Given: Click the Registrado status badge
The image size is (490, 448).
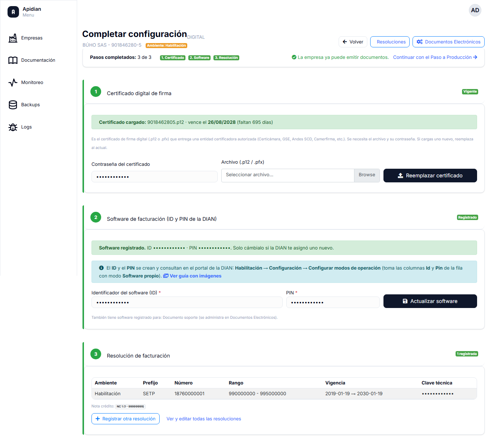Looking at the screenshot, I should point(467,218).
